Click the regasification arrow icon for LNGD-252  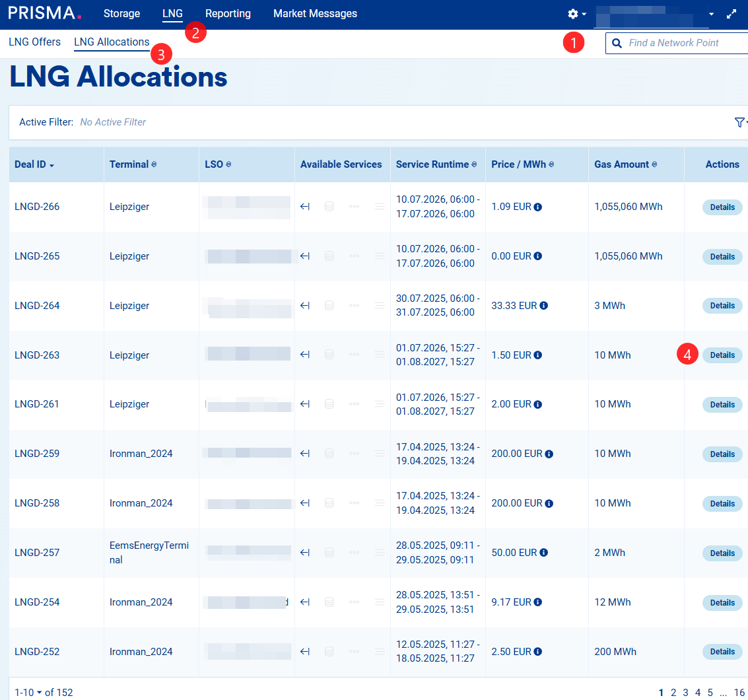(305, 651)
